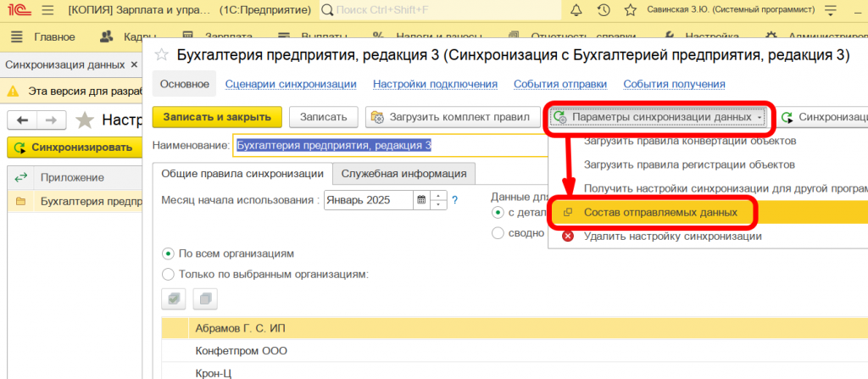This screenshot has width=868, height=379.
Task: Open the Настройки подключения link
Action: [x=435, y=84]
